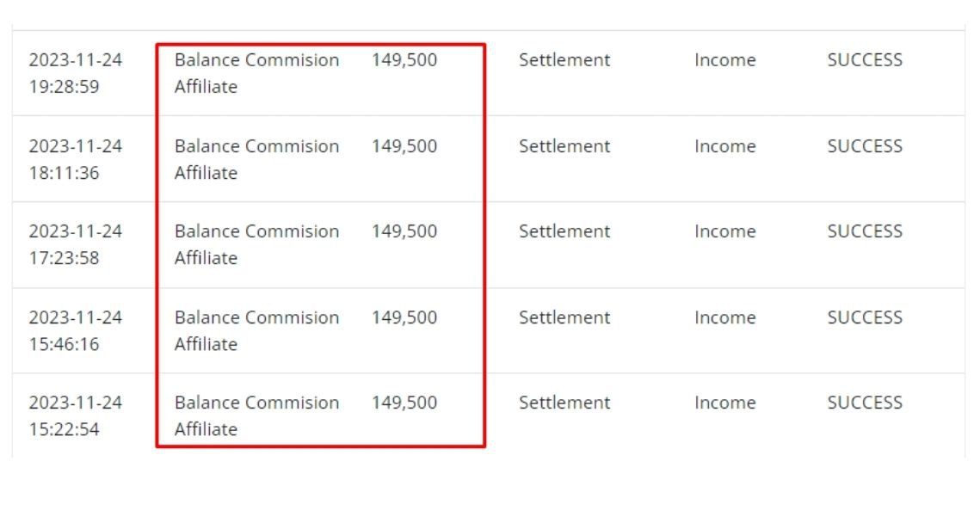Image resolution: width=980 pixels, height=523 pixels.
Task: Click Income in the 15:46:16 row
Action: (x=725, y=317)
